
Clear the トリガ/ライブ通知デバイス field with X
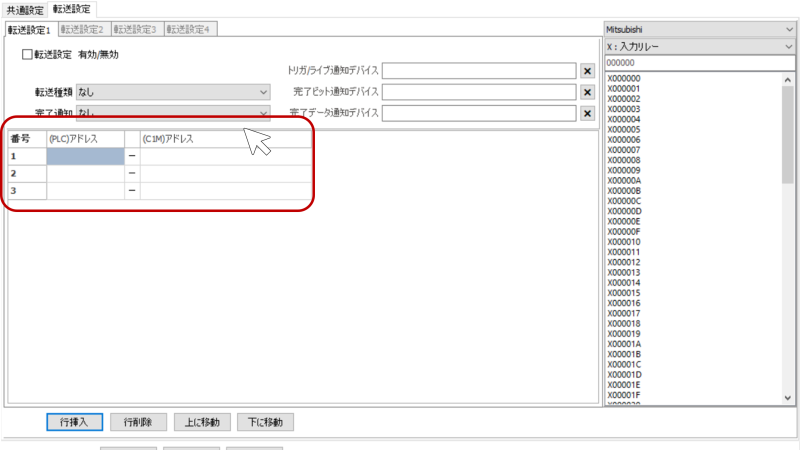[588, 71]
